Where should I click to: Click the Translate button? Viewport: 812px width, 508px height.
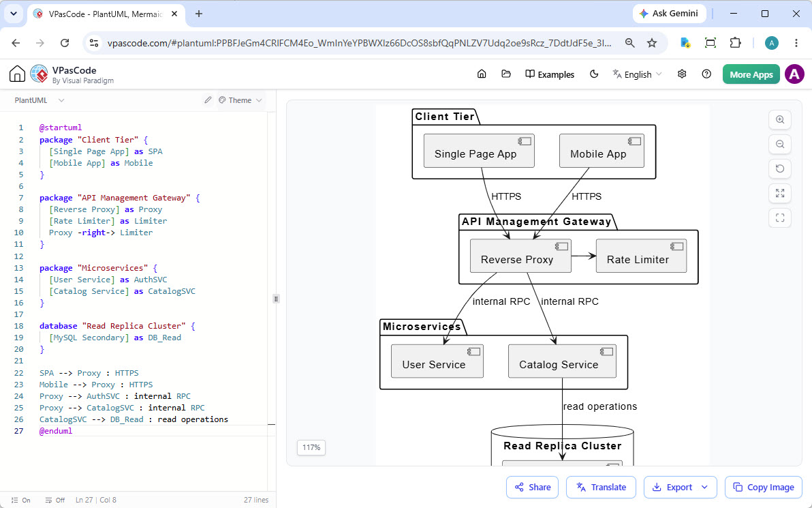(x=602, y=488)
